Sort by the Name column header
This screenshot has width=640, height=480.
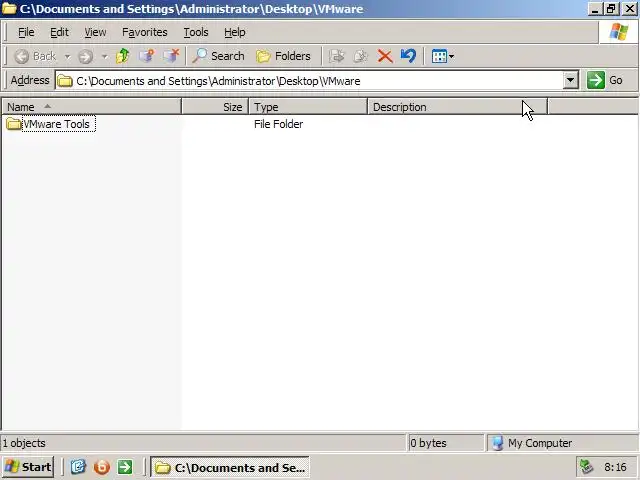point(91,107)
